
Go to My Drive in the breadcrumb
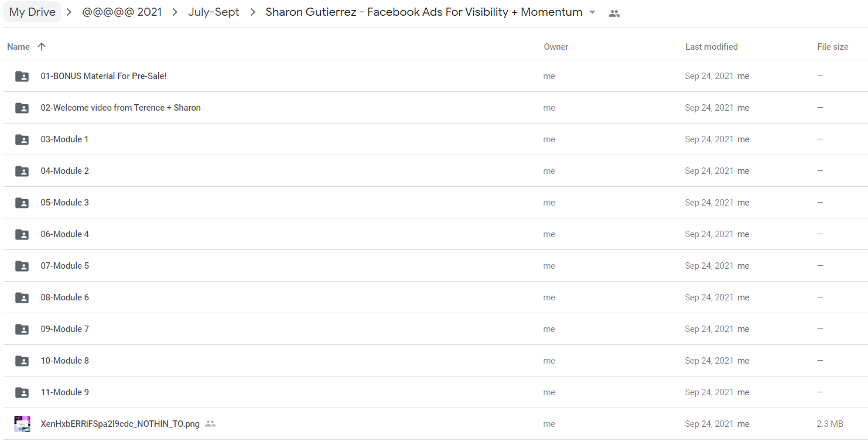(32, 12)
